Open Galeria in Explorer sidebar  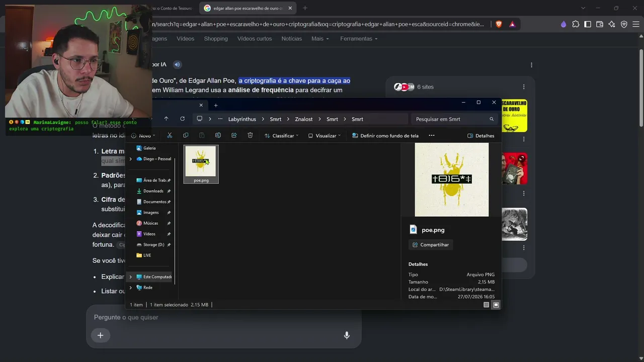(x=149, y=148)
